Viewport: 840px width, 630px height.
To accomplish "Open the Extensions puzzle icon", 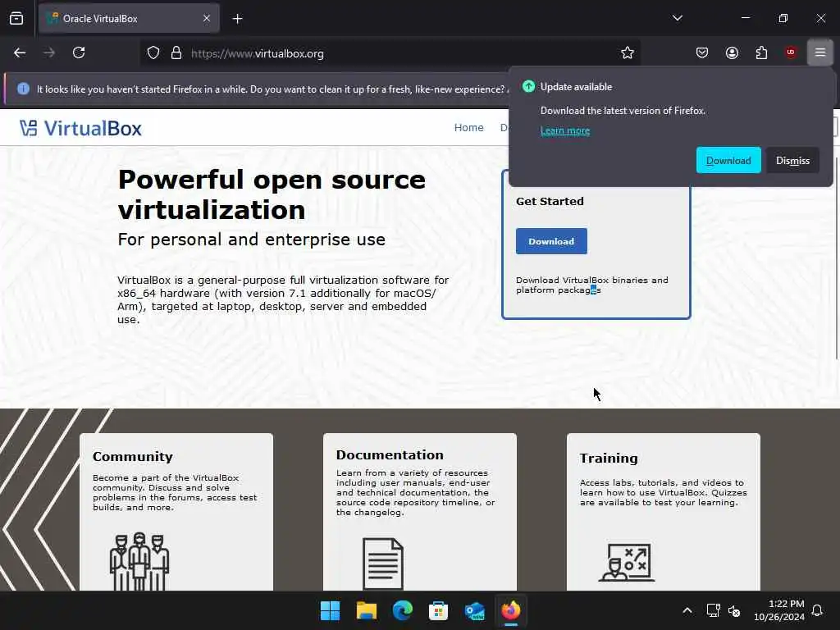I will (761, 52).
